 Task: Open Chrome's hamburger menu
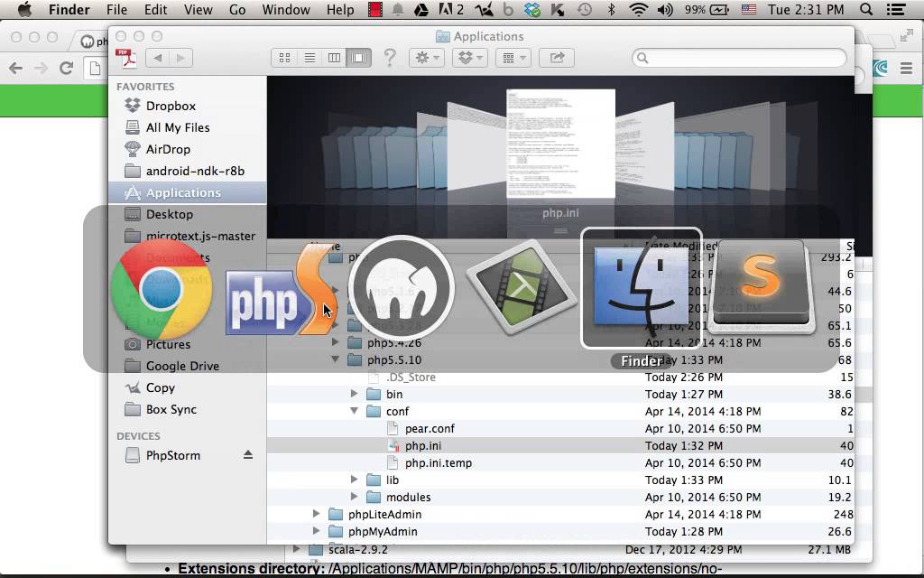pos(906,69)
